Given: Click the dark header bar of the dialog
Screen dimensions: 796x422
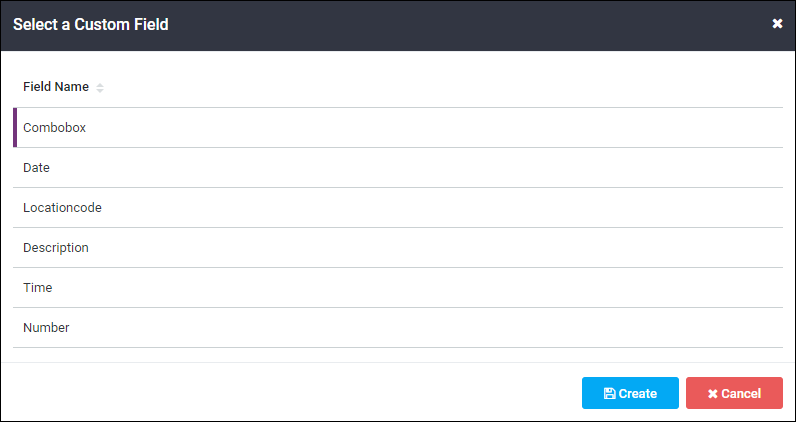Looking at the screenshot, I should [398, 25].
